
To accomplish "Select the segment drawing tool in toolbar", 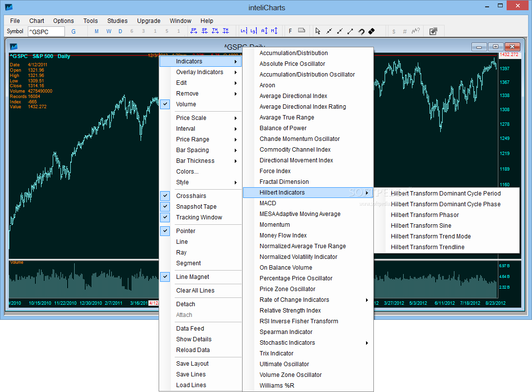I will point(350,31).
